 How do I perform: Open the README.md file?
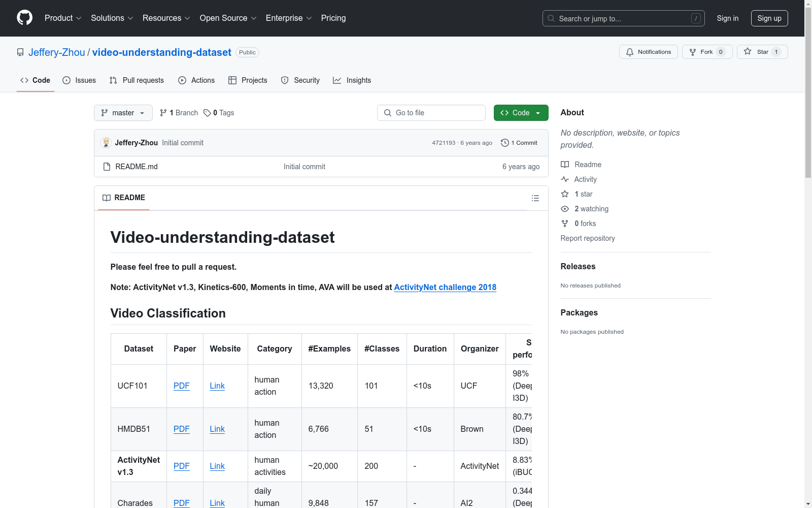tap(137, 167)
